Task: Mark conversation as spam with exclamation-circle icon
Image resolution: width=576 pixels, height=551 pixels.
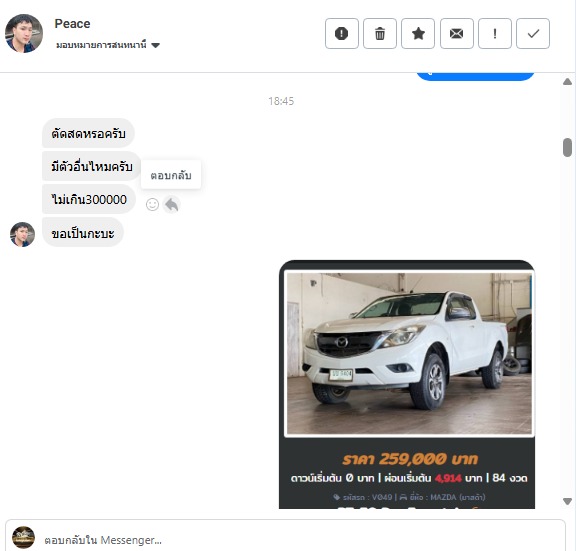Action: coord(341,33)
